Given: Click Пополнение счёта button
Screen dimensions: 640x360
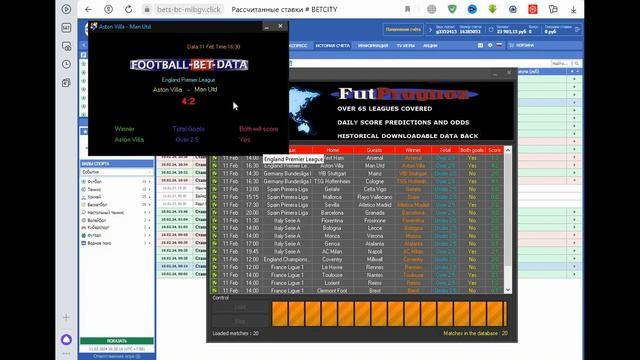Looking at the screenshot, I should [403, 29].
